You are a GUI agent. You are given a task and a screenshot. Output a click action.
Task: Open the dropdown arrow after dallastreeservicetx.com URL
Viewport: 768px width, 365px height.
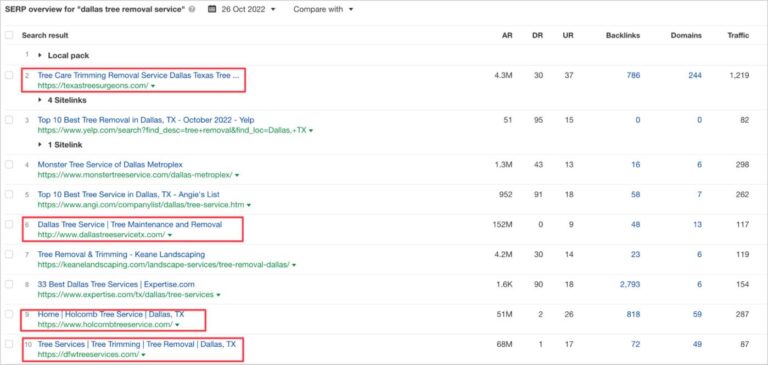coord(170,235)
